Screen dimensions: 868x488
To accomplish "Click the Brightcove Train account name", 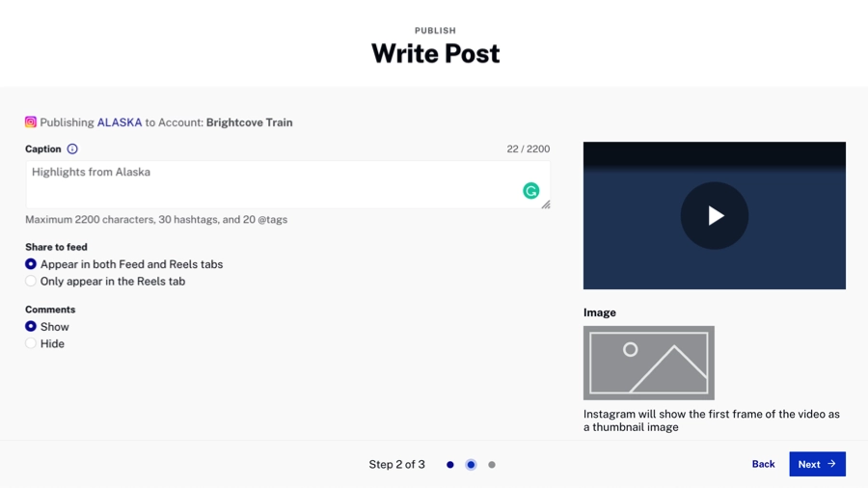I will [x=249, y=122].
